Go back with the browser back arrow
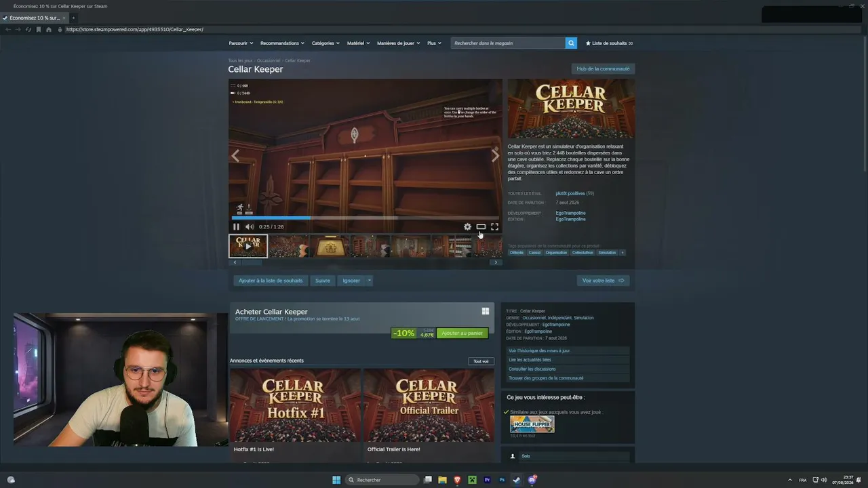This screenshot has height=488, width=868. [x=8, y=30]
